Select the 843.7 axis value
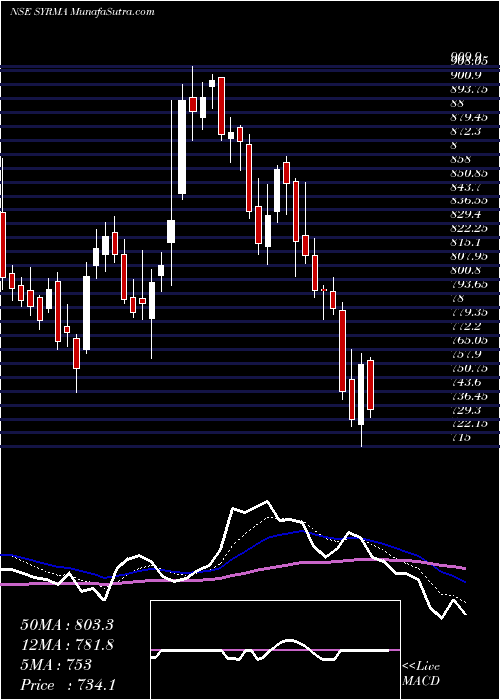This screenshot has height=700, width=500. [468, 187]
